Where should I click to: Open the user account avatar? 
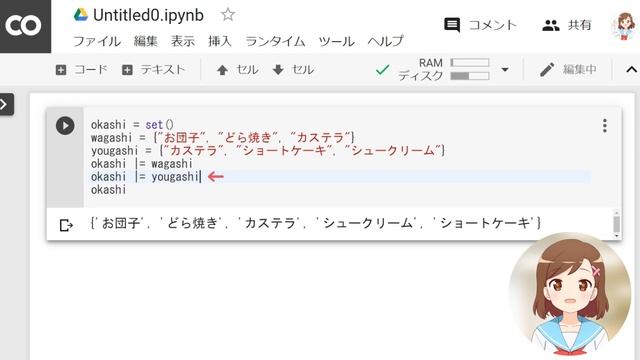623,25
